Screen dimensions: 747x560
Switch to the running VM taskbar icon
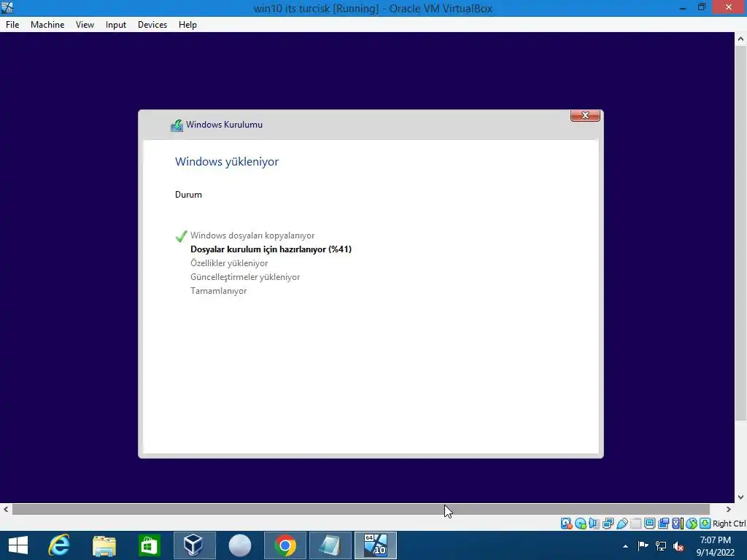376,545
